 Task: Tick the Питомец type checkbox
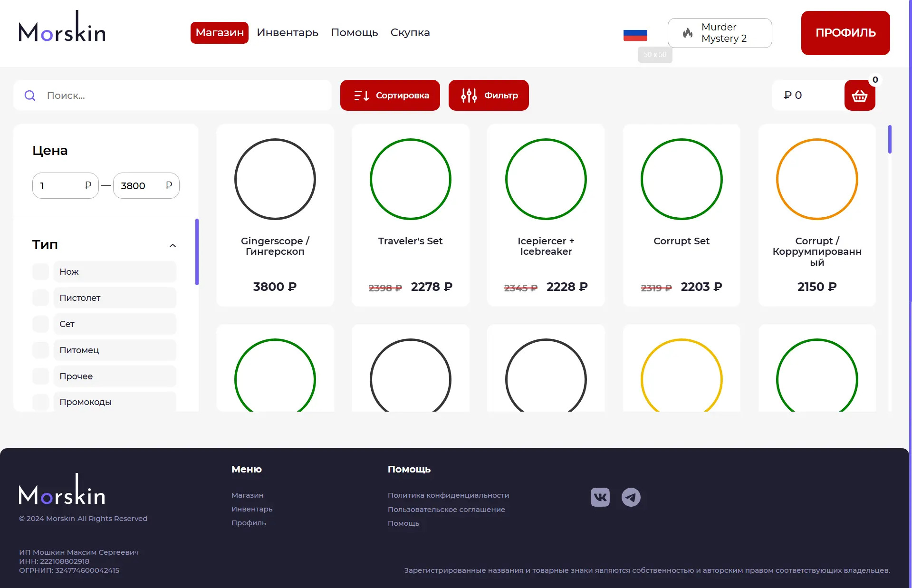(x=40, y=350)
